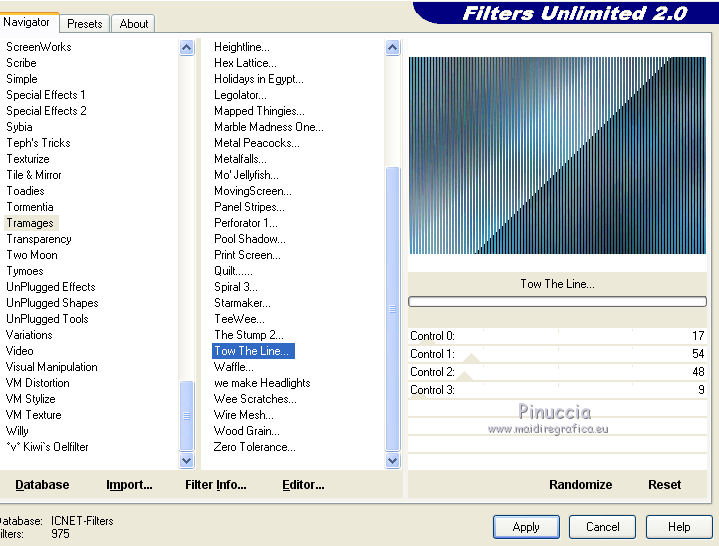Select the Sybia category
This screenshot has height=546, width=719.
tap(19, 127)
